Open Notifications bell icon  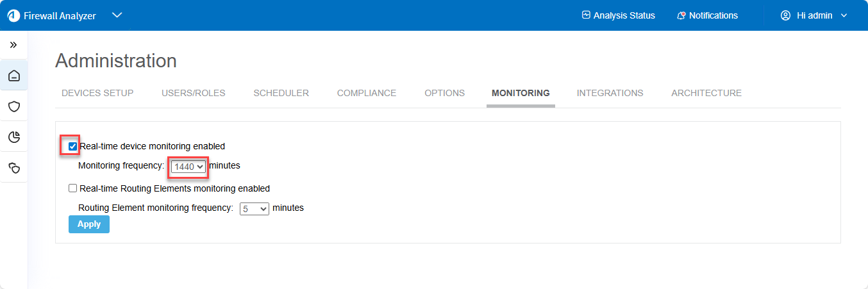[681, 15]
